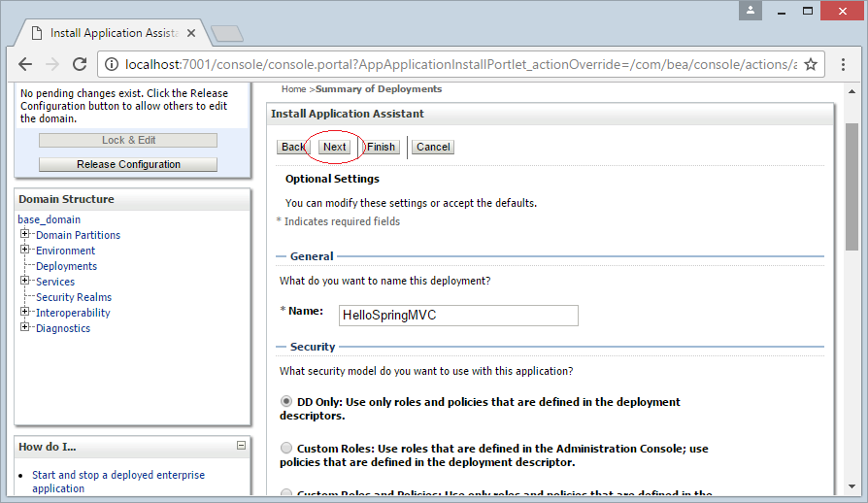
Task: Close the browser window
Action: (843, 11)
